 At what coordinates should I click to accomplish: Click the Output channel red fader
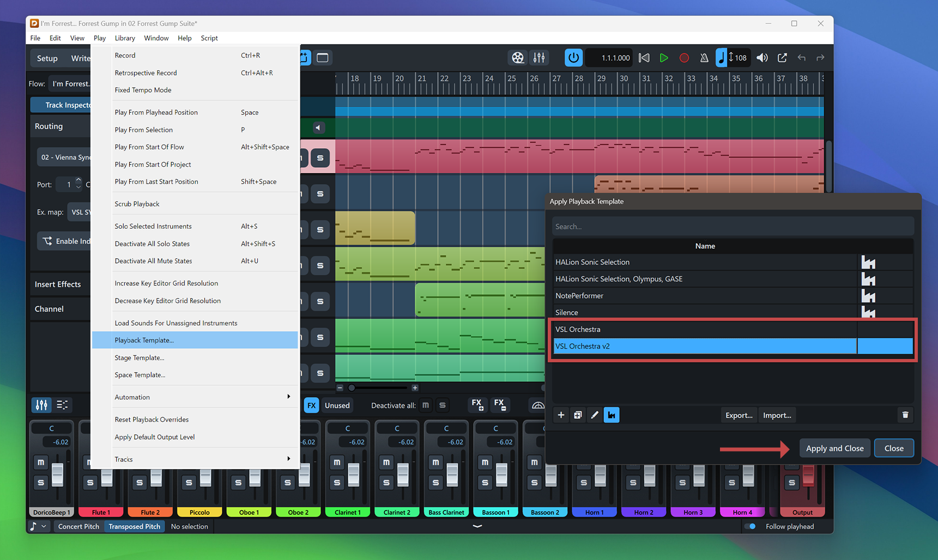click(x=808, y=475)
